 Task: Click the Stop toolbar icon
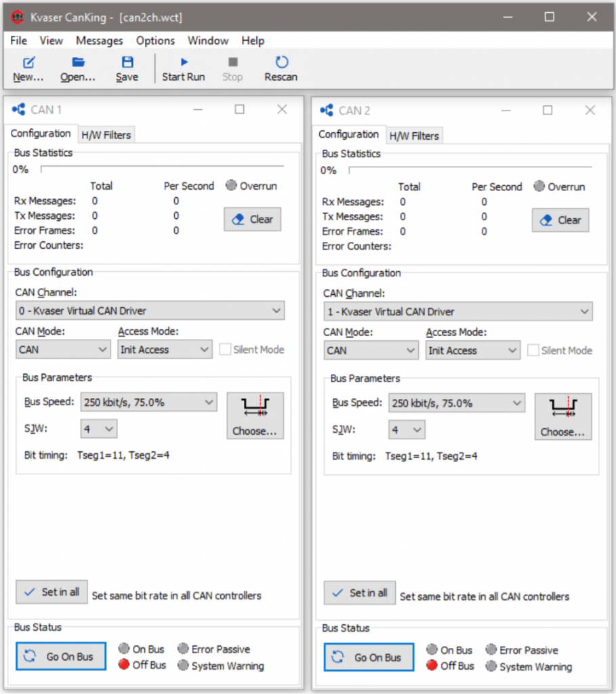click(232, 68)
